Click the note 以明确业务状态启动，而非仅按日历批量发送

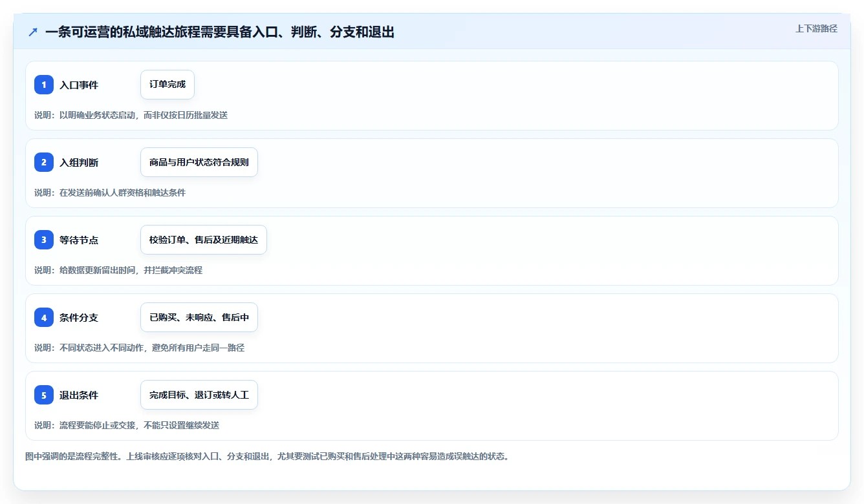144,115
